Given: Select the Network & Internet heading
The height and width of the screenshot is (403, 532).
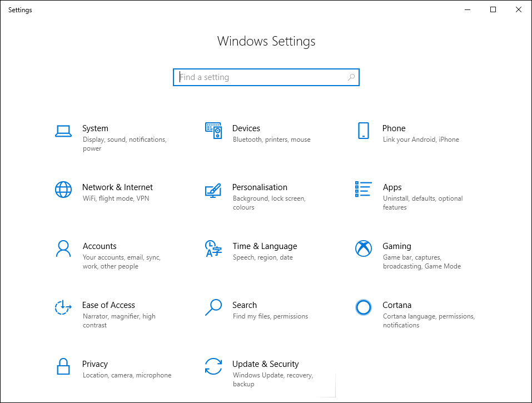Looking at the screenshot, I should [117, 187].
